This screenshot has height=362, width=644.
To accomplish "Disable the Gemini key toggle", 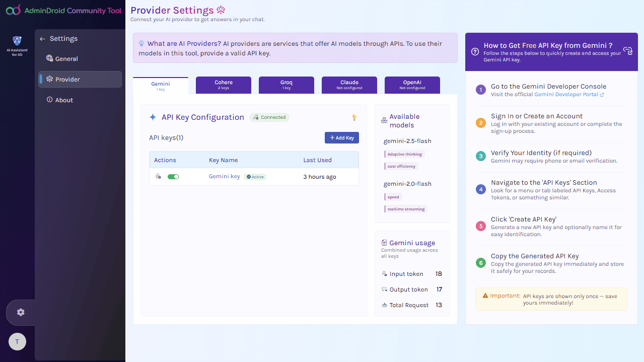I will coord(173,177).
